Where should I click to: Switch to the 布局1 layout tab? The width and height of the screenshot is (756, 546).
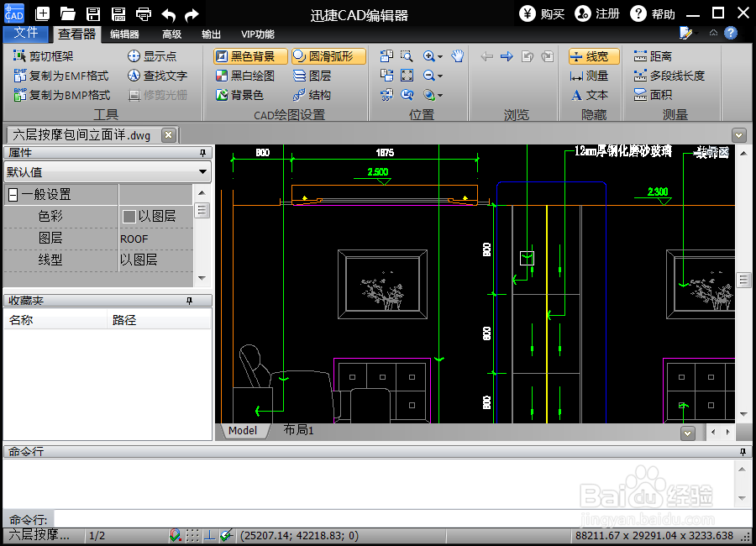point(298,430)
